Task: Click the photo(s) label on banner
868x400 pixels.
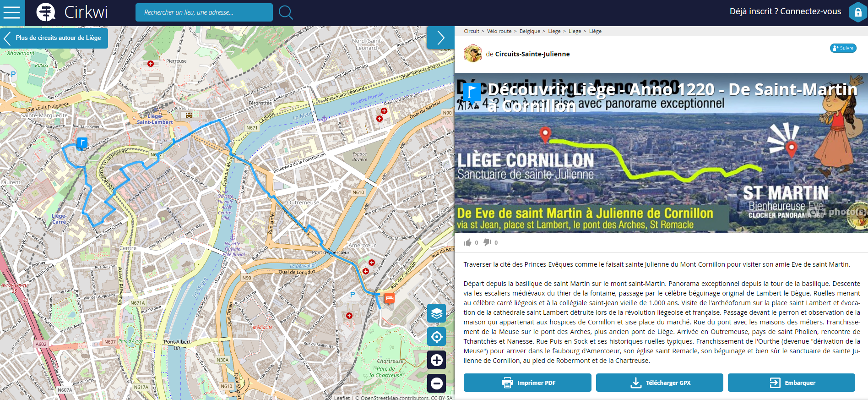Action: pyautogui.click(x=847, y=212)
